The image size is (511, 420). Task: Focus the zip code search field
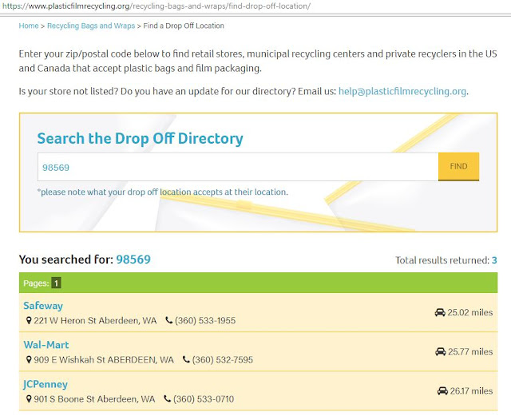[238, 167]
